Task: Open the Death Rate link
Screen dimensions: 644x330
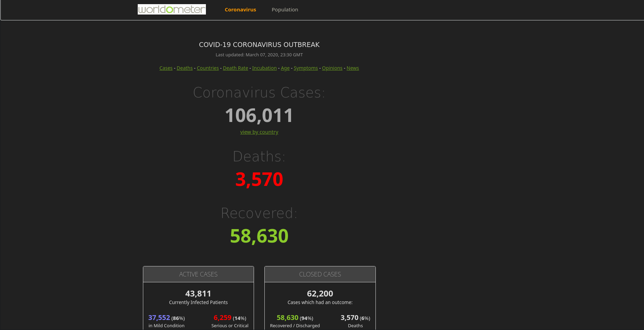Action: click(x=235, y=68)
